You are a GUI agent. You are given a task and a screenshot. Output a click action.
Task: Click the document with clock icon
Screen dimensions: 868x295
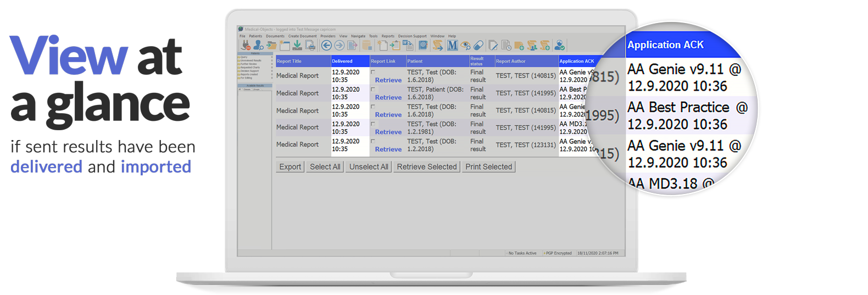coord(507,45)
